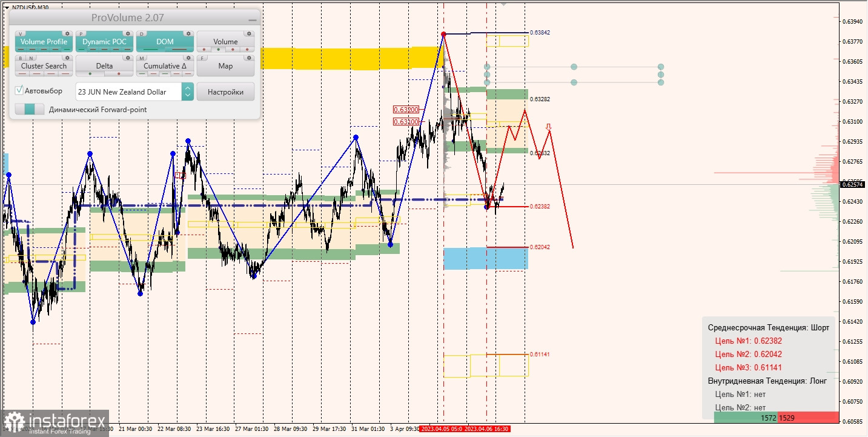The width and height of the screenshot is (868, 437).
Task: Click the current price tag 0.62574
Action: pyautogui.click(x=853, y=184)
